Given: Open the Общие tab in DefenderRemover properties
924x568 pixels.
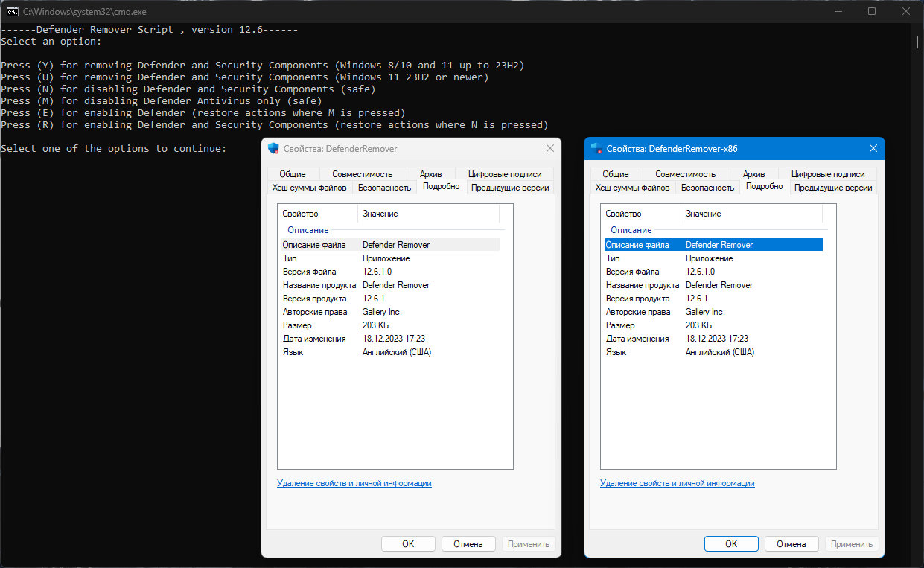Looking at the screenshot, I should pyautogui.click(x=293, y=173).
